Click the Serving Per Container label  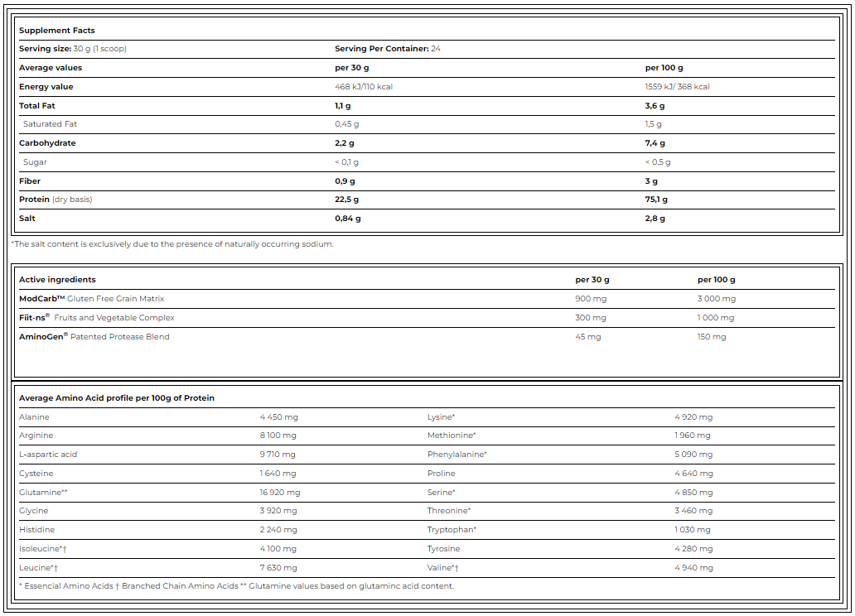pyautogui.click(x=381, y=49)
